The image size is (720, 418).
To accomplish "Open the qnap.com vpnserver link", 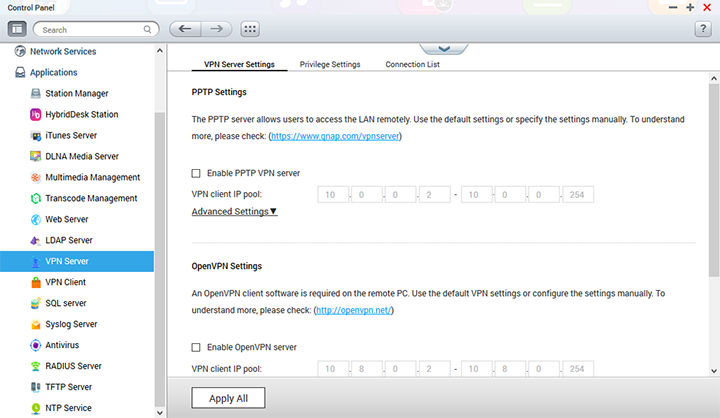I will coord(335,136).
